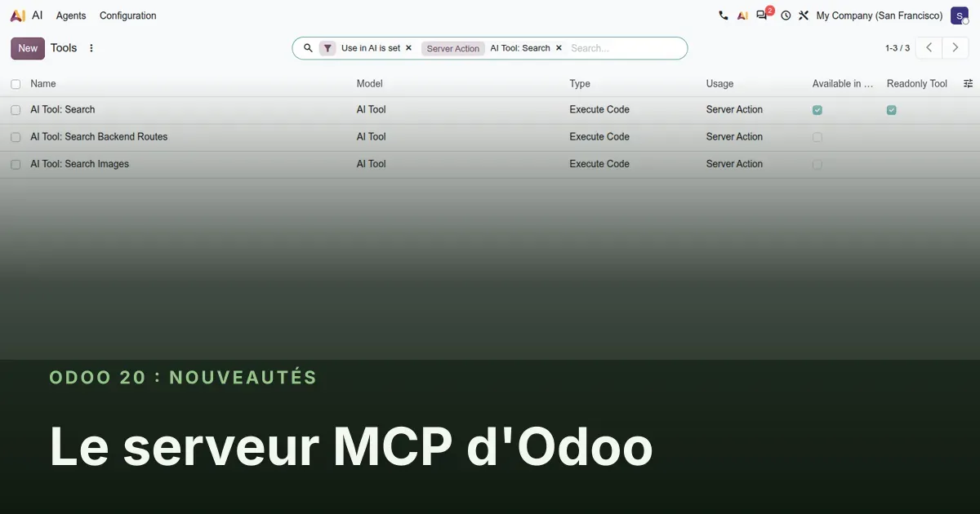
Task: Click 'Execute Code' in the 'AI Tool: Search' row
Action: [x=599, y=109]
